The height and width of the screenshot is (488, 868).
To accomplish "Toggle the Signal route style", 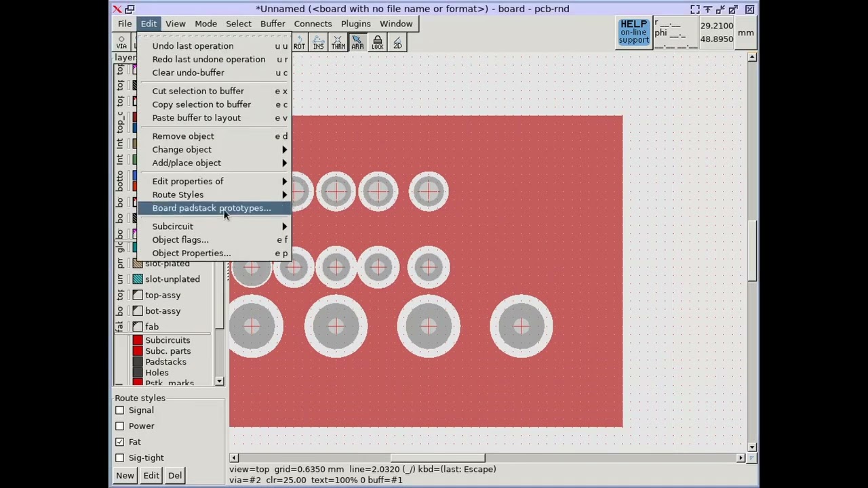I will [120, 410].
